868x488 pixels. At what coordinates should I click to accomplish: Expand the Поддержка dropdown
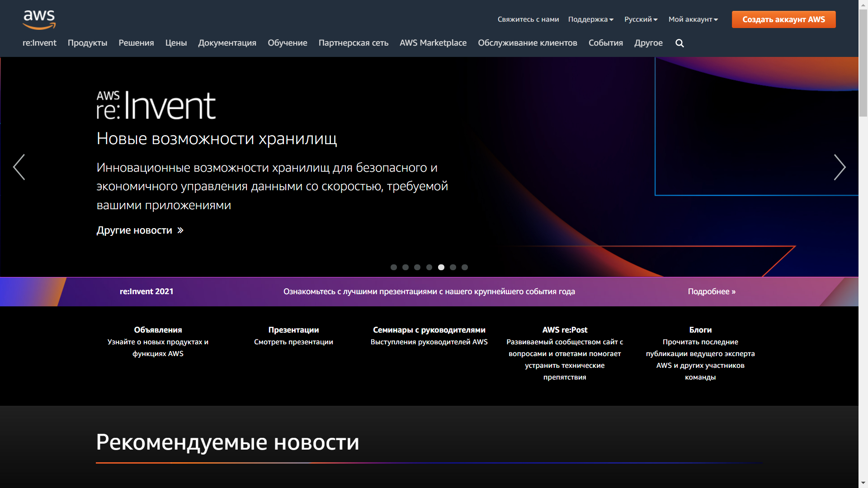click(591, 19)
